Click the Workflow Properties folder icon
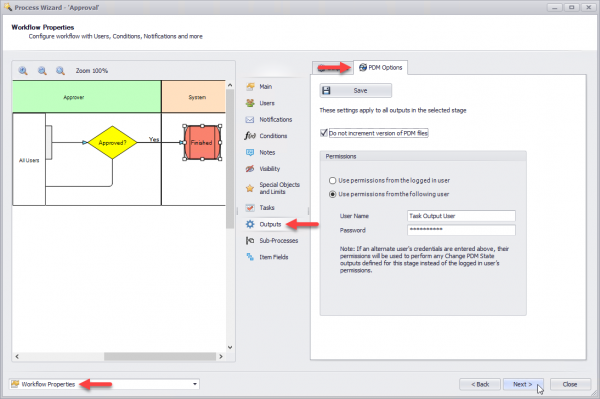600x399 pixels. 15,384
